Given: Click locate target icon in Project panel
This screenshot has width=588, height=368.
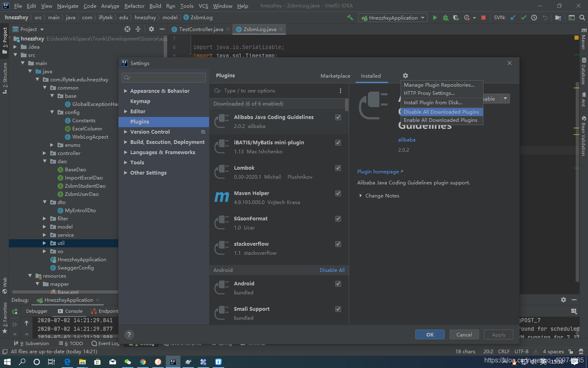Looking at the screenshot, I should 127,29.
